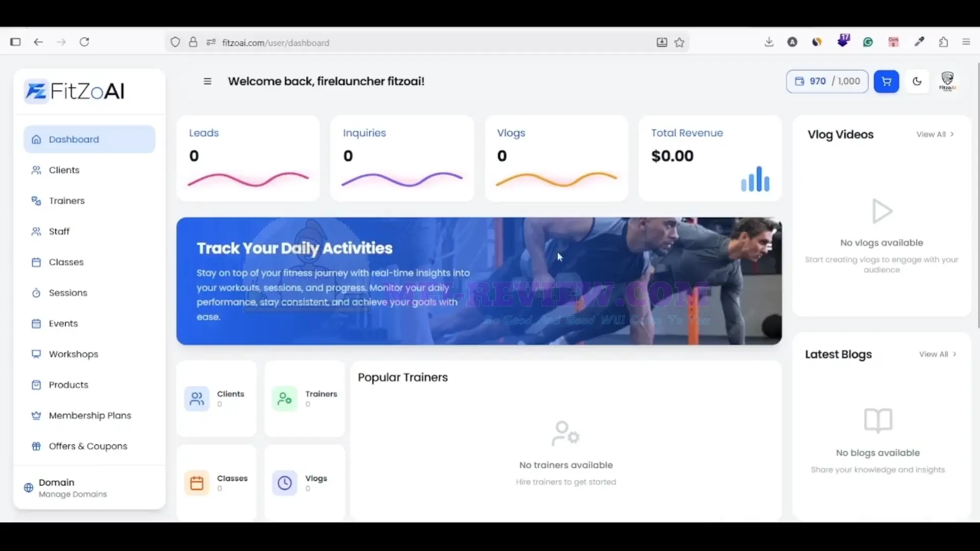This screenshot has height=551, width=980.
Task: Open the Classes sidebar item
Action: [89, 262]
